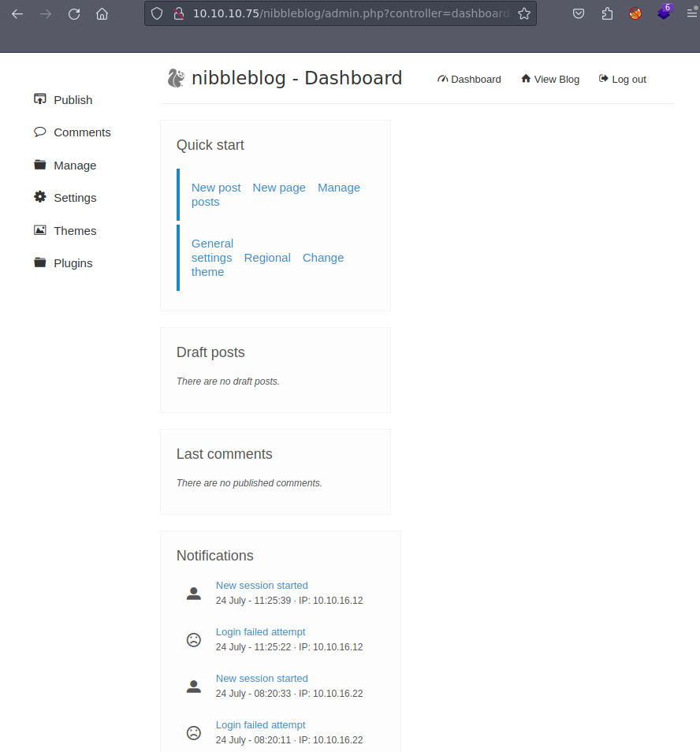Click the Comments speech bubble icon

39,132
